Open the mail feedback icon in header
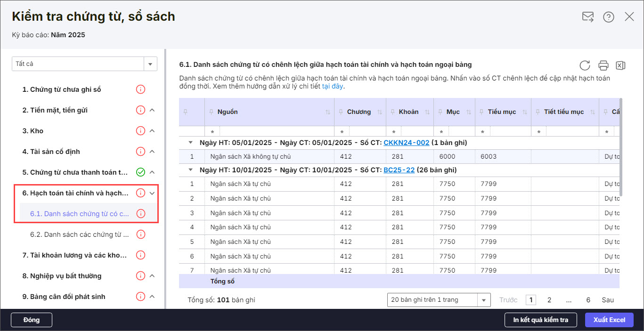Viewport: 644px width, 331px height. coord(587,17)
